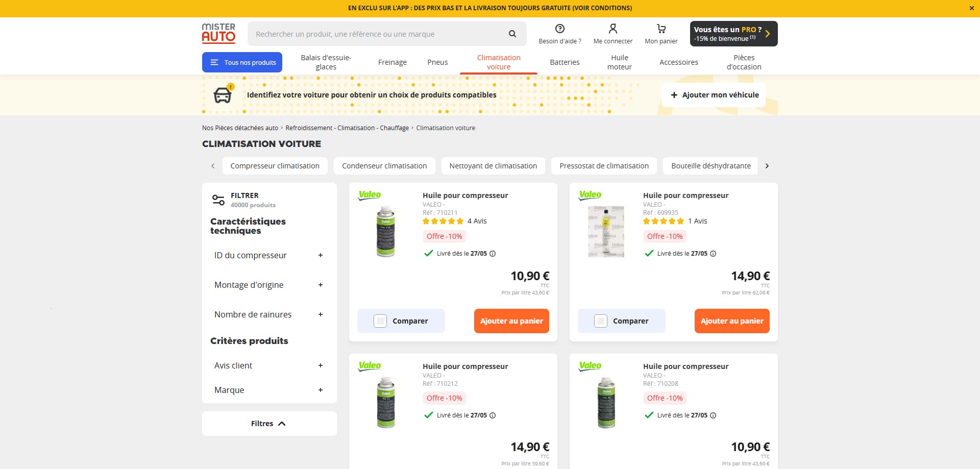Select the Condenseur climatisation chip
Image resolution: width=980 pixels, height=469 pixels.
[x=384, y=166]
